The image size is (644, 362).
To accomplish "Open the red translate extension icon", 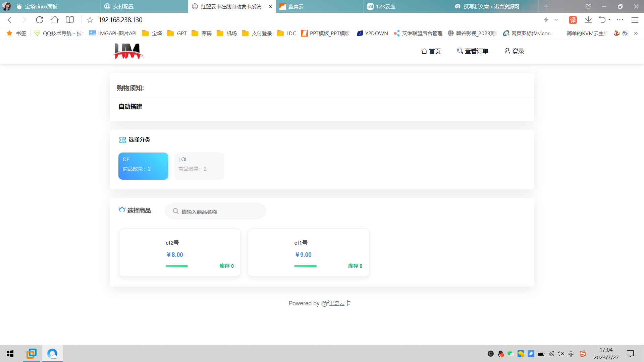I will pyautogui.click(x=573, y=20).
